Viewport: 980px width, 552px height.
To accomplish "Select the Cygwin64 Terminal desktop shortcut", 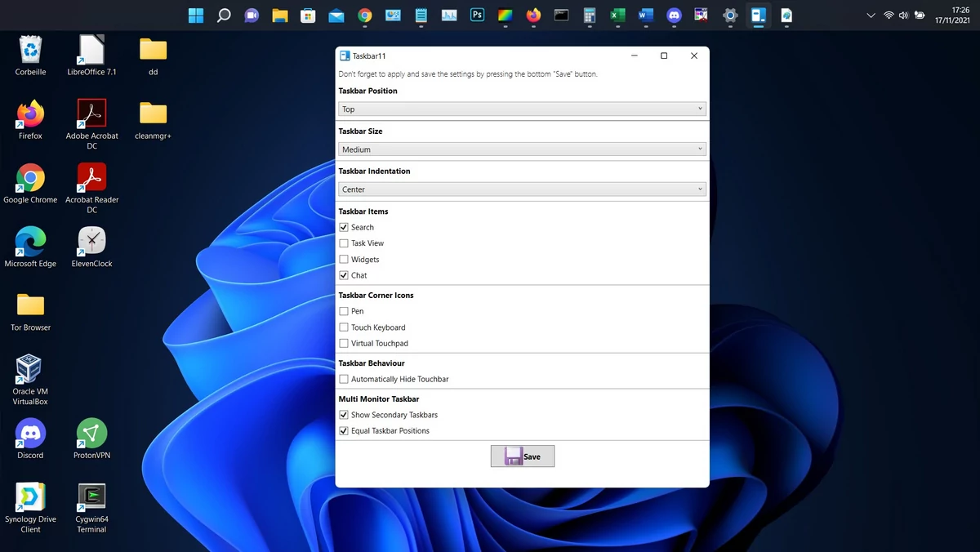I will (91, 507).
